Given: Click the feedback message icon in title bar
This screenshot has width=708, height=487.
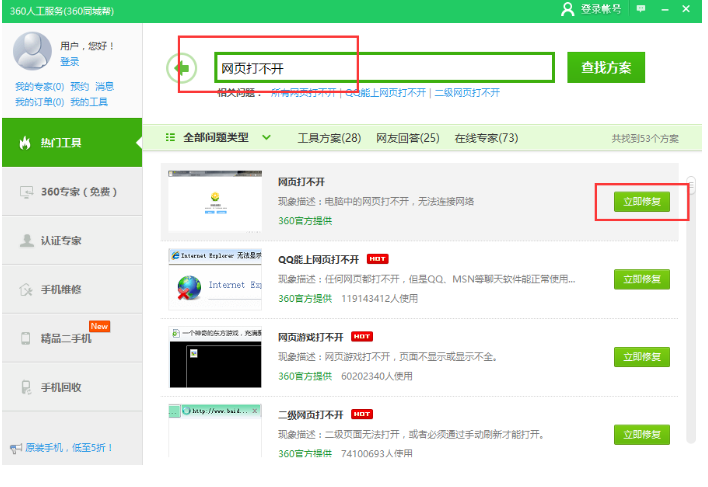Looking at the screenshot, I should click(x=640, y=9).
